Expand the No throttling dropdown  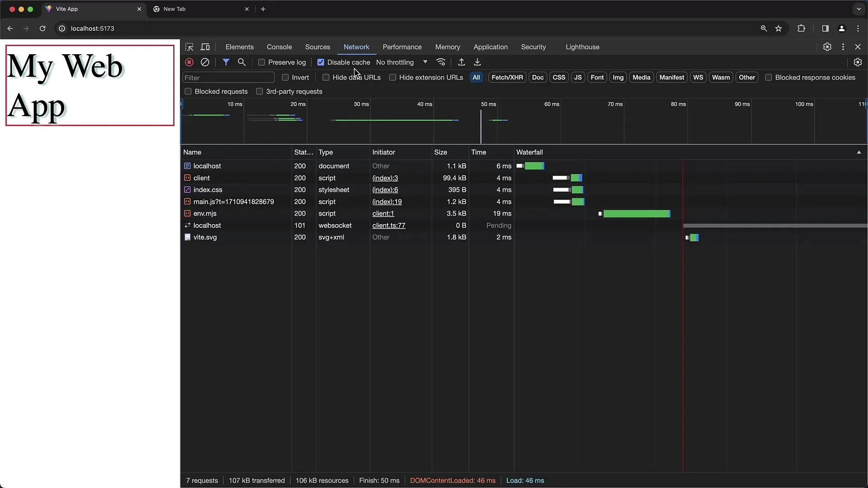pyautogui.click(x=424, y=62)
